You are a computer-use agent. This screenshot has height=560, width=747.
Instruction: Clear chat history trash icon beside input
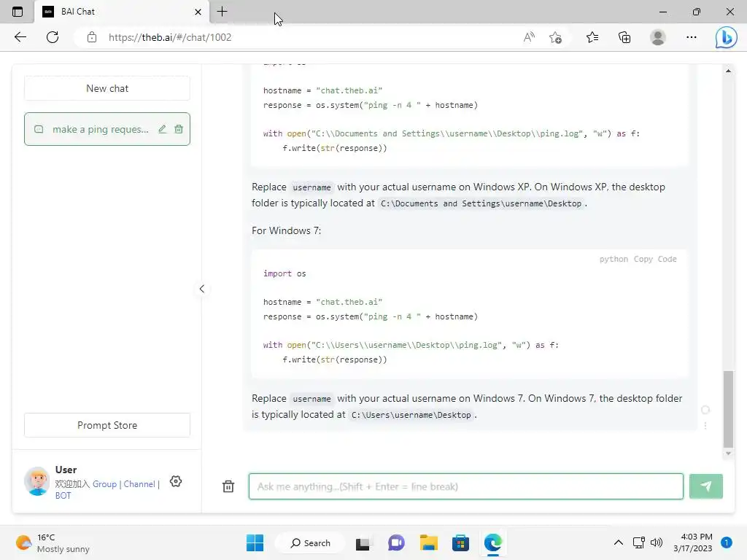tap(228, 486)
